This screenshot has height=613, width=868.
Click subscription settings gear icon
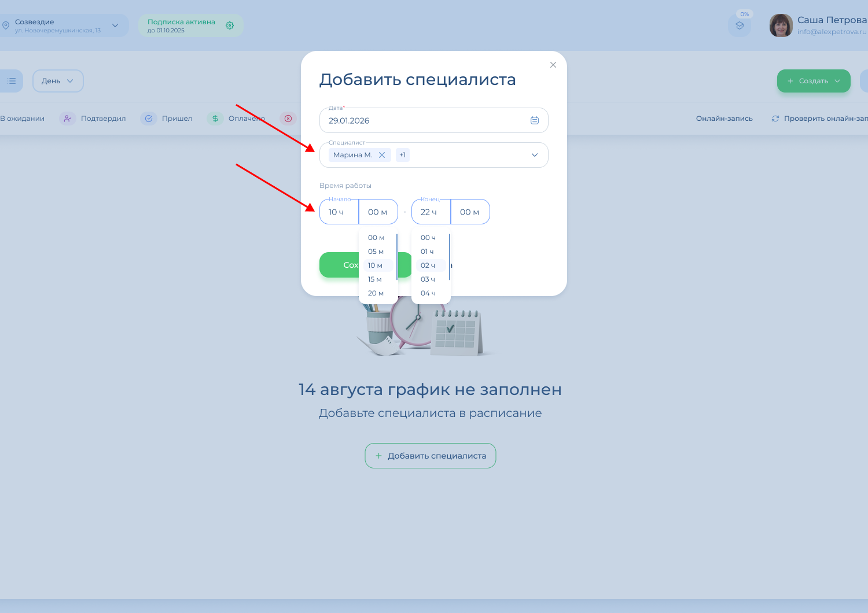click(x=230, y=25)
